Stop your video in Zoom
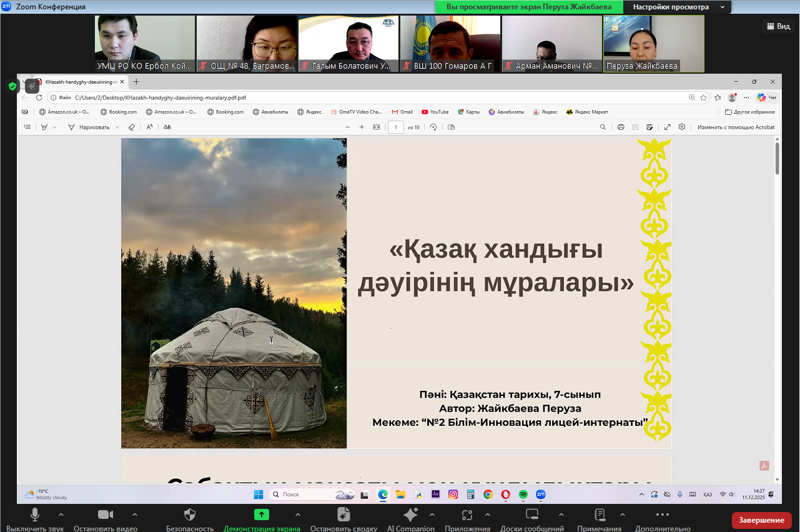The image size is (800, 532). click(x=105, y=517)
